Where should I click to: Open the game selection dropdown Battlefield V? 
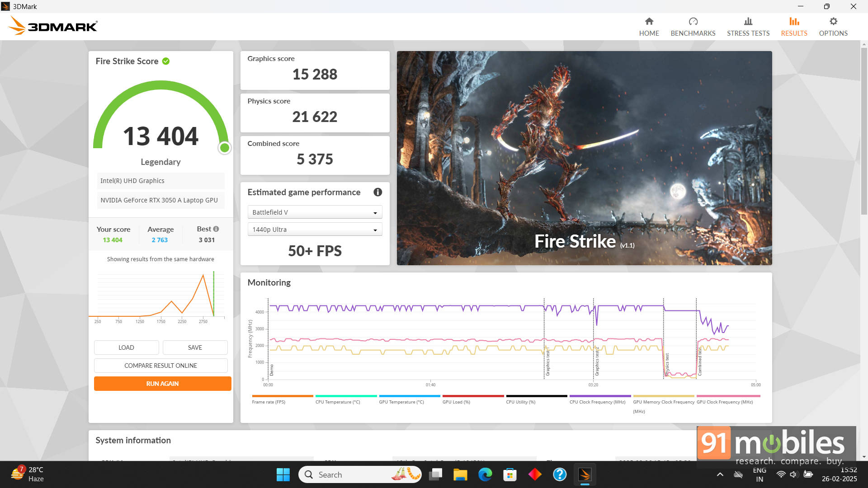pyautogui.click(x=315, y=212)
